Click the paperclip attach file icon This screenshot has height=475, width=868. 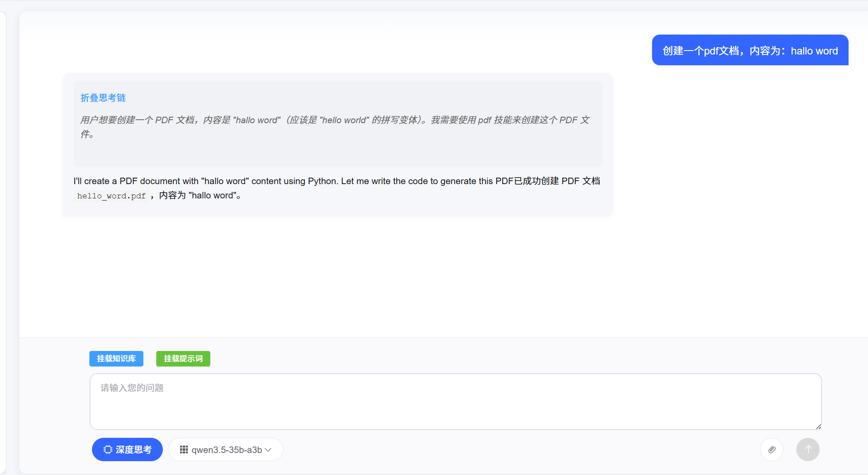point(772,449)
